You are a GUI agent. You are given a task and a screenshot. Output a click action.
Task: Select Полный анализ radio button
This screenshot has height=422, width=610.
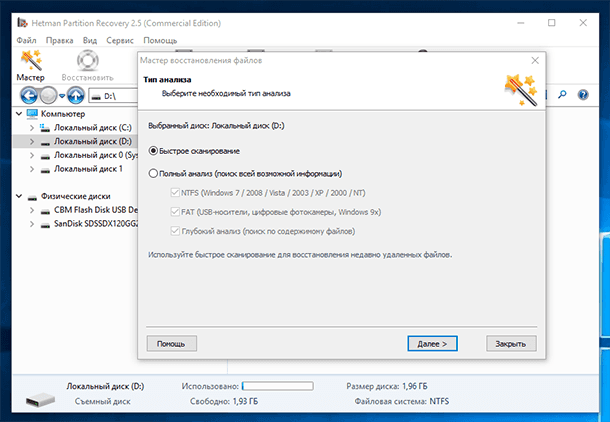tap(153, 173)
